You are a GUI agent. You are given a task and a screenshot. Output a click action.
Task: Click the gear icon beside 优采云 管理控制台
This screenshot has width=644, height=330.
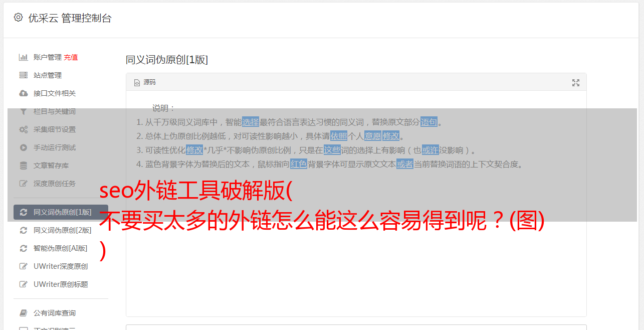tap(19, 18)
